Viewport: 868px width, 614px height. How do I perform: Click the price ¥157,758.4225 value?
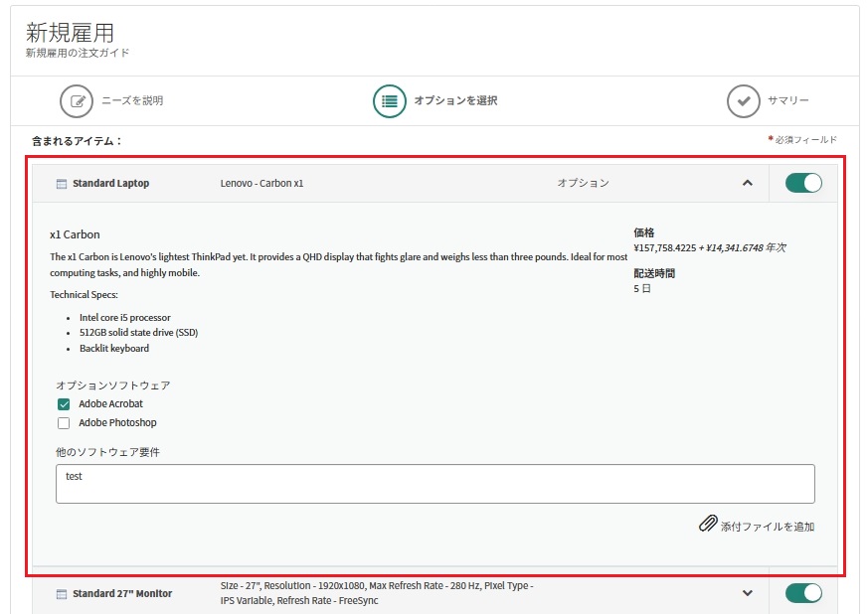(665, 247)
